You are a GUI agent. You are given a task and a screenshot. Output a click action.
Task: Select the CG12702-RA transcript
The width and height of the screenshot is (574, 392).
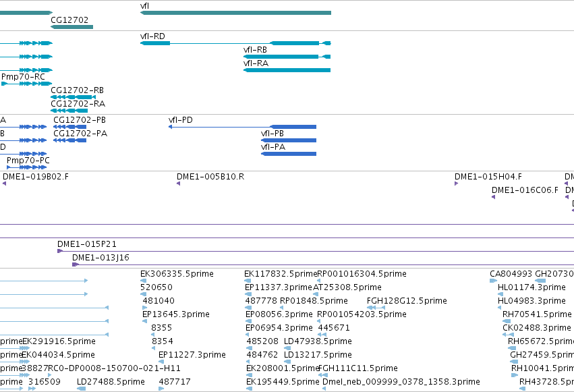point(69,111)
